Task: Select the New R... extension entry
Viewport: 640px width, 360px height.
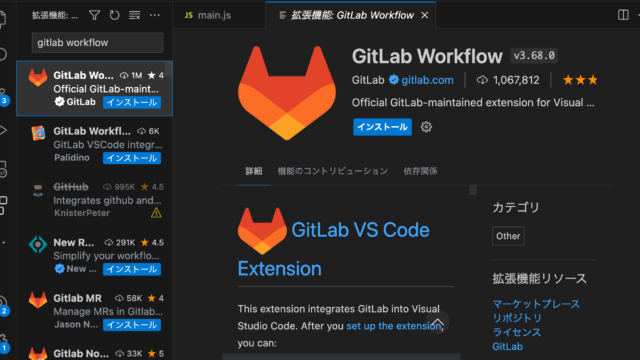Action: coord(94,256)
